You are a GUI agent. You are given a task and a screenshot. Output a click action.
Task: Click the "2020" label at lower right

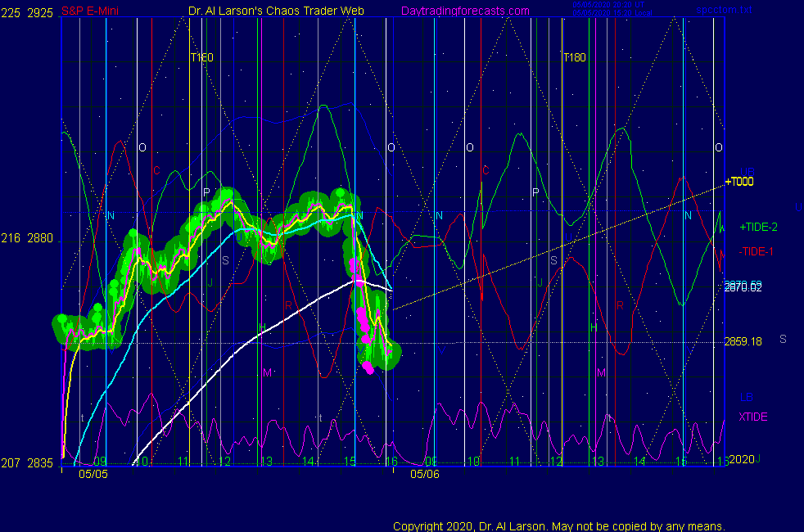coord(742,459)
